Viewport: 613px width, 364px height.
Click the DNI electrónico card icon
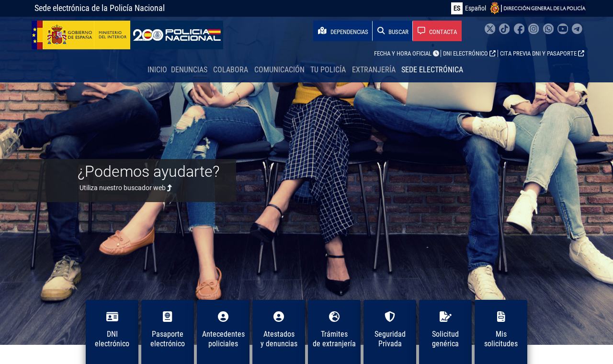pyautogui.click(x=112, y=317)
